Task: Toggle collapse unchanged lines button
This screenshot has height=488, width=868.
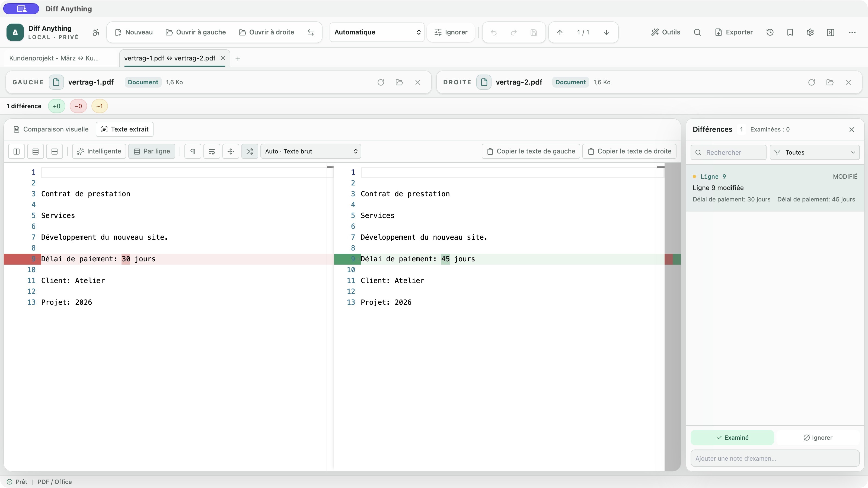Action: pyautogui.click(x=231, y=152)
